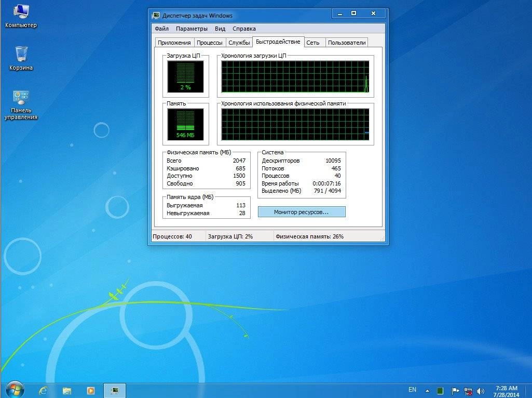Click the Потоков value 465
532x398 pixels.
336,168
